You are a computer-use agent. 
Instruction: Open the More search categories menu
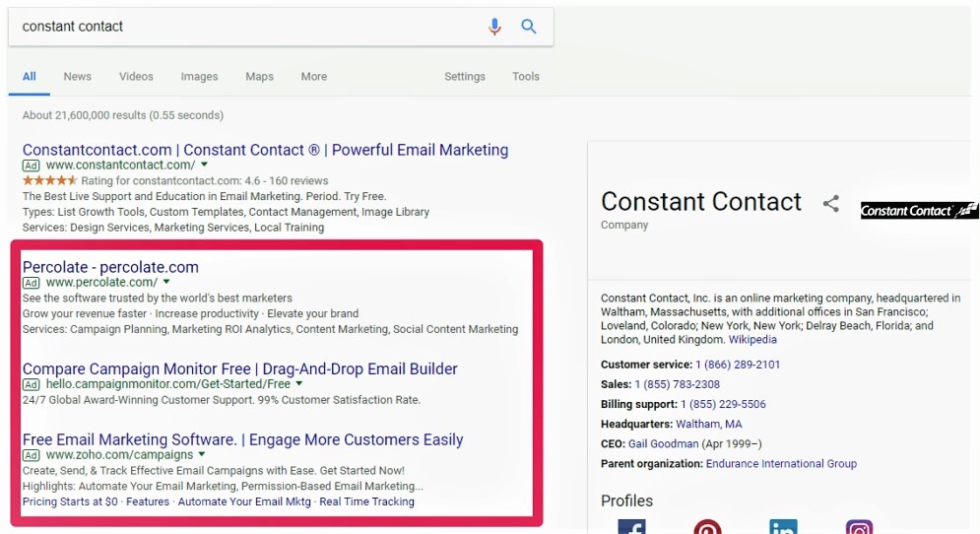[x=314, y=76]
